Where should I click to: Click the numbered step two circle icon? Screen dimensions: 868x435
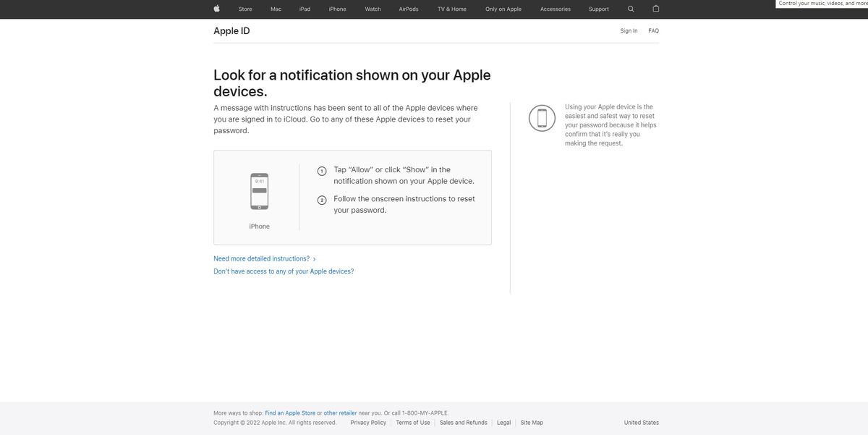(x=321, y=199)
